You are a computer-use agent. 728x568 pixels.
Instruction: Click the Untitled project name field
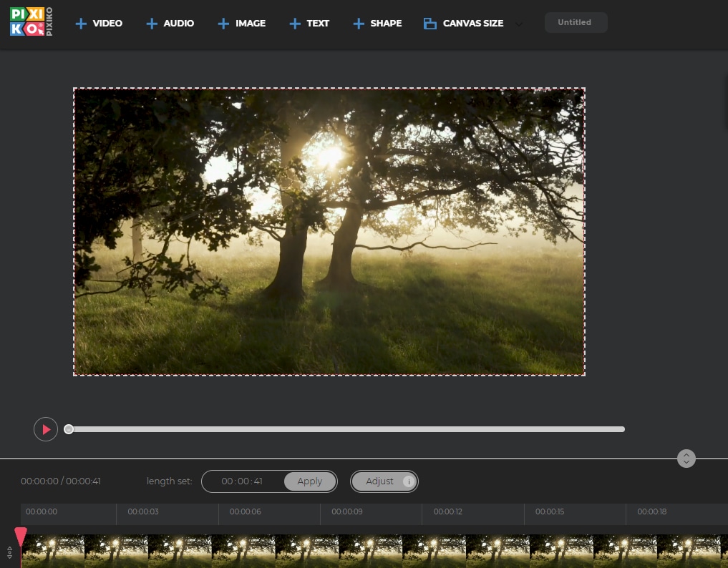[576, 22]
